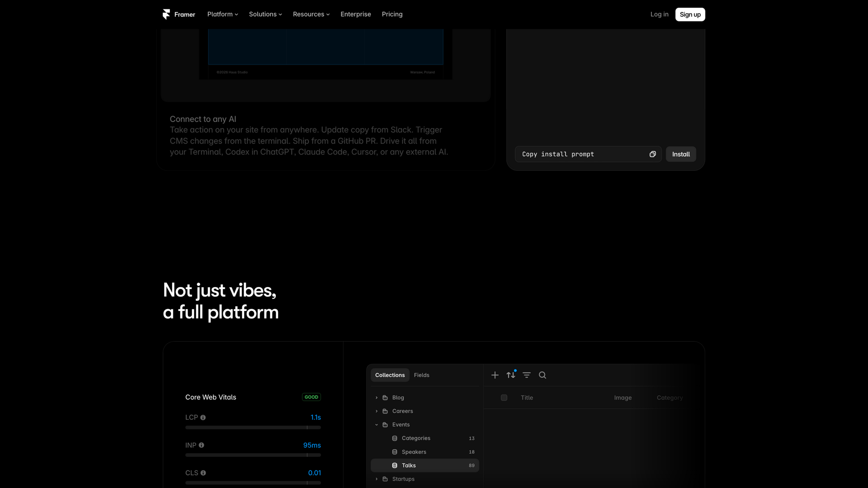Click the LCP progress bar

click(253, 427)
